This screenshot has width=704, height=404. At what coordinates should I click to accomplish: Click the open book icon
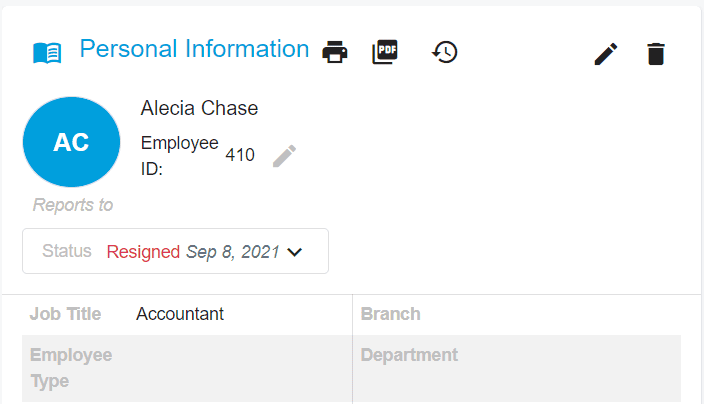(47, 53)
